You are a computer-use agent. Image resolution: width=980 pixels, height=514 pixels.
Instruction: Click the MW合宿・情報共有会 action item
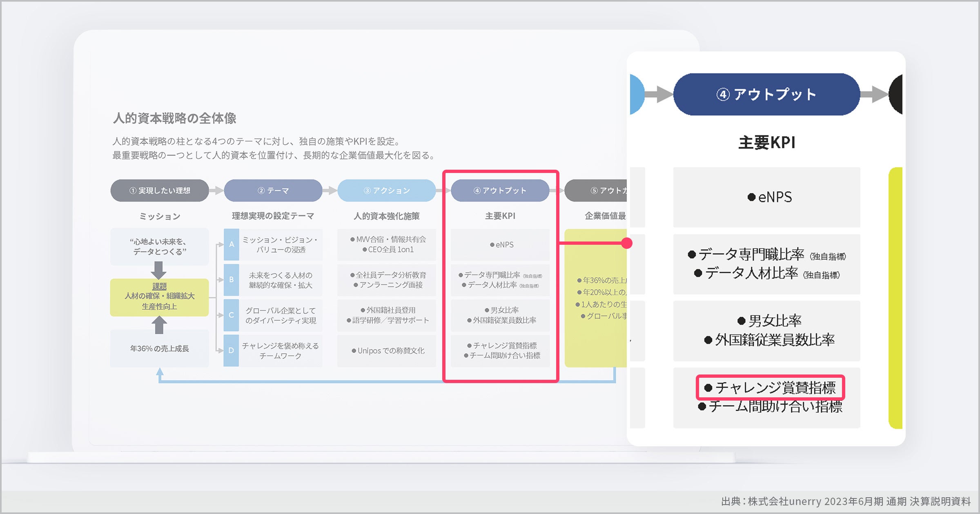388,239
